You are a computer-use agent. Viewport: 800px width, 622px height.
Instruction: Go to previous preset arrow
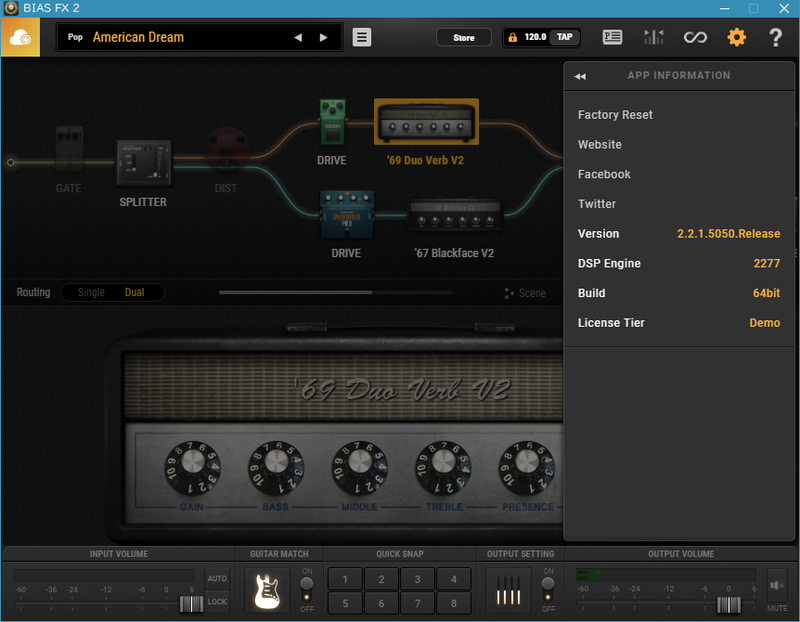[x=298, y=37]
